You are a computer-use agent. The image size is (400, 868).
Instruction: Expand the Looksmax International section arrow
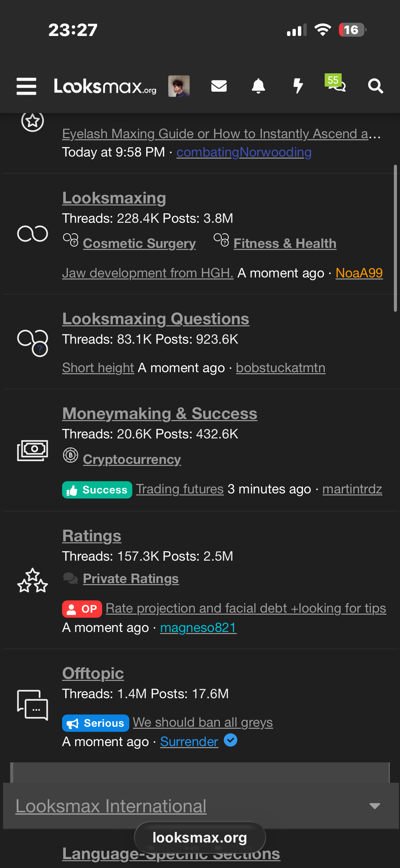coord(375,806)
